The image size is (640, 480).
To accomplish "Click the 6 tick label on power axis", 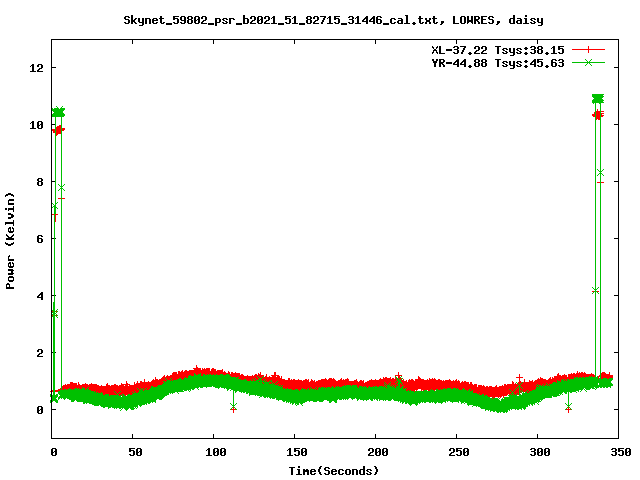I will pyautogui.click(x=40, y=239).
